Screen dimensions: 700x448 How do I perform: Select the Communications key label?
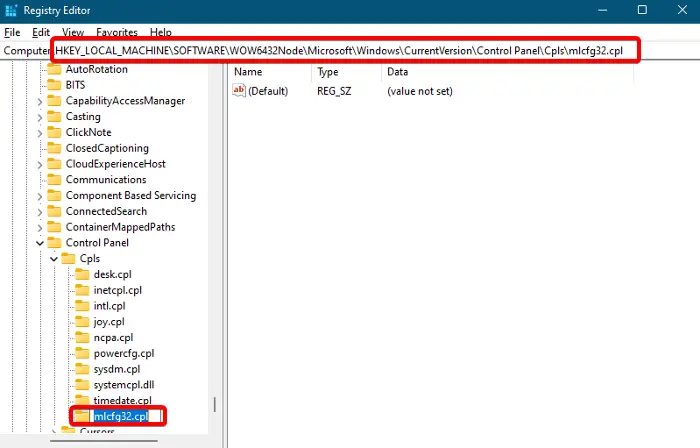106,179
